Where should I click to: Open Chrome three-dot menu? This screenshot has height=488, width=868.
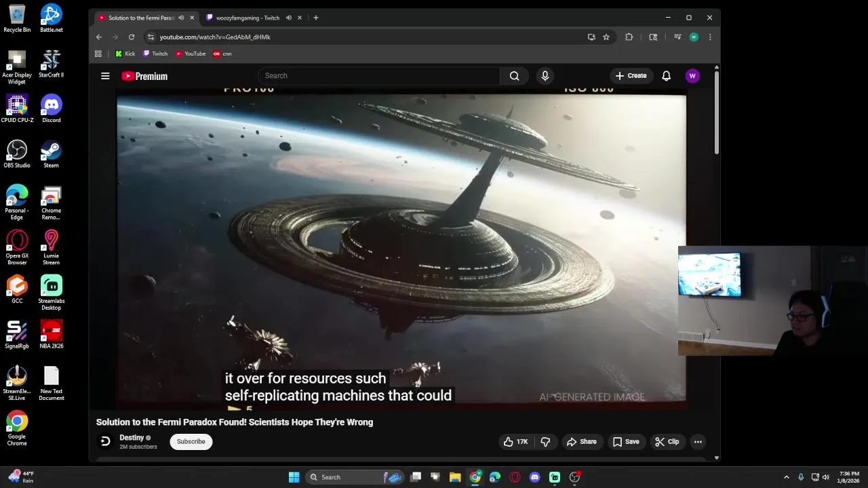point(710,37)
